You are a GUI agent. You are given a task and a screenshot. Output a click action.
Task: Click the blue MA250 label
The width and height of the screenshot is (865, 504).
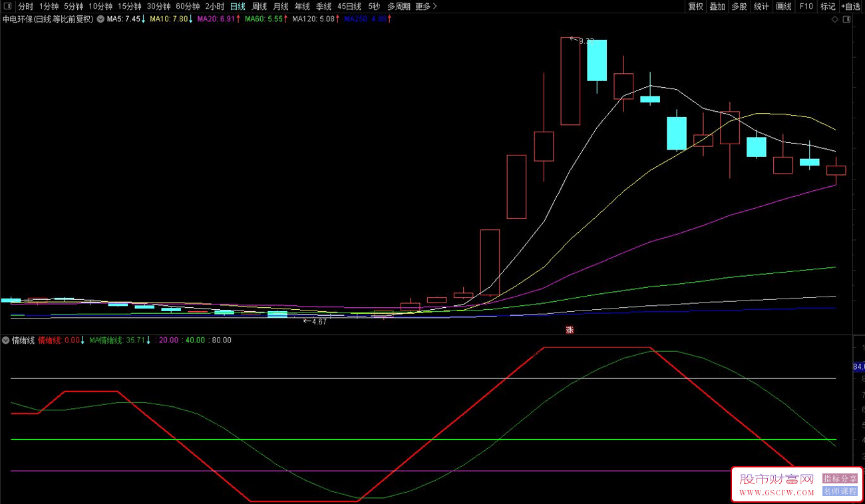tap(365, 19)
